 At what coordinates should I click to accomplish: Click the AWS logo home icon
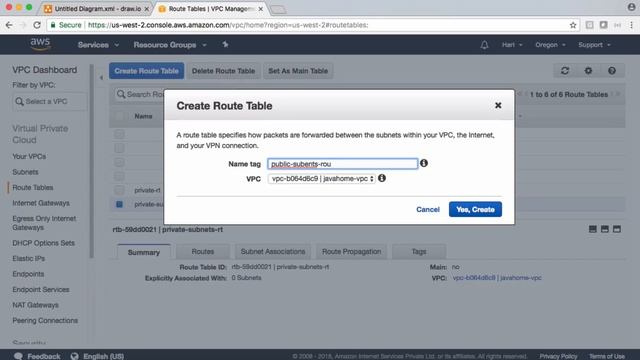coord(40,44)
